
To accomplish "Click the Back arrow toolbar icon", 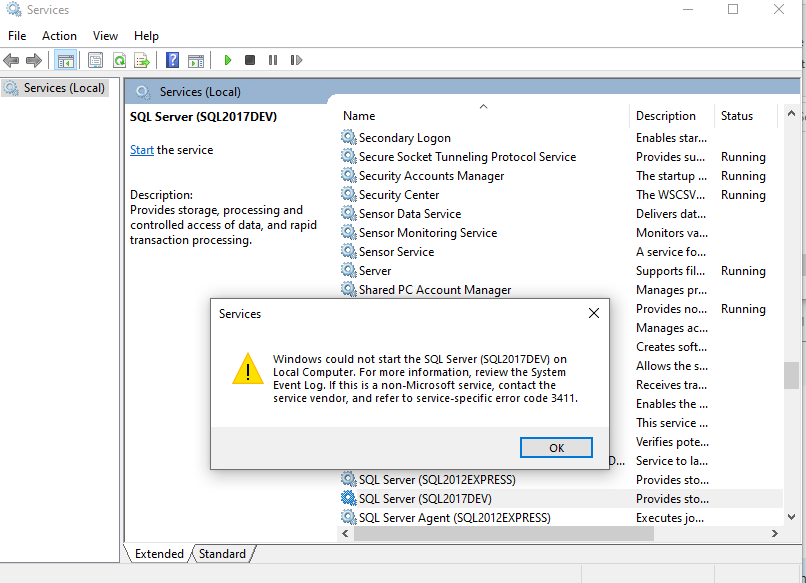I will [x=11, y=60].
